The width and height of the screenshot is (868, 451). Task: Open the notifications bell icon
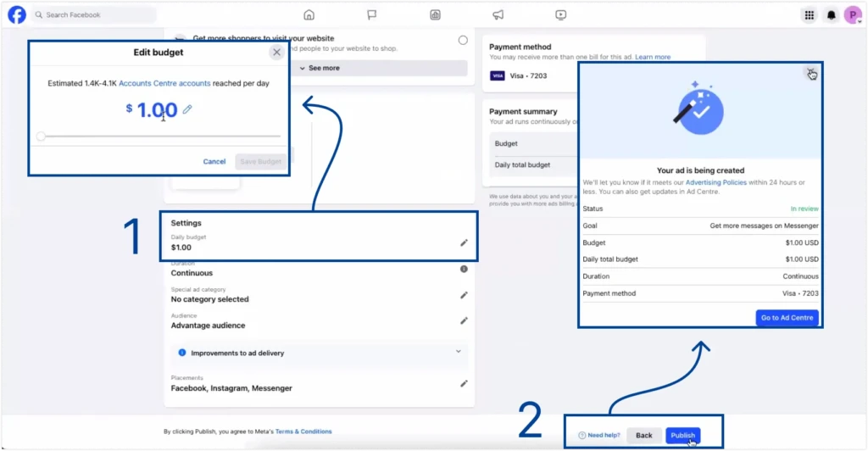point(832,15)
